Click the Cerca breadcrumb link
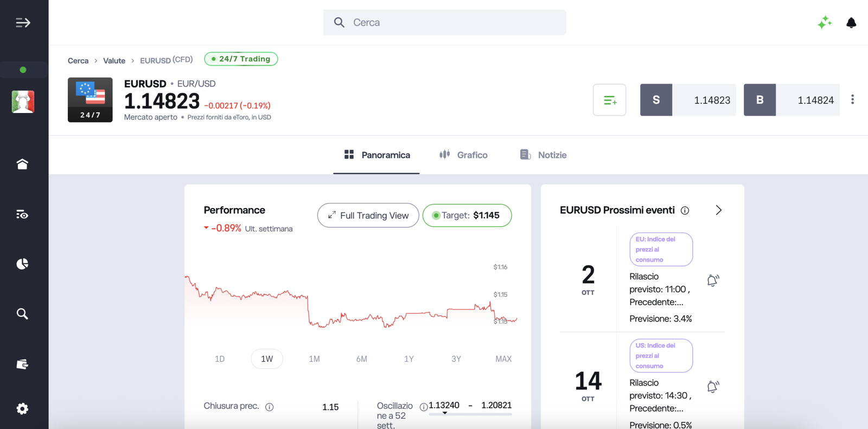The width and height of the screenshot is (868, 429). (x=78, y=60)
